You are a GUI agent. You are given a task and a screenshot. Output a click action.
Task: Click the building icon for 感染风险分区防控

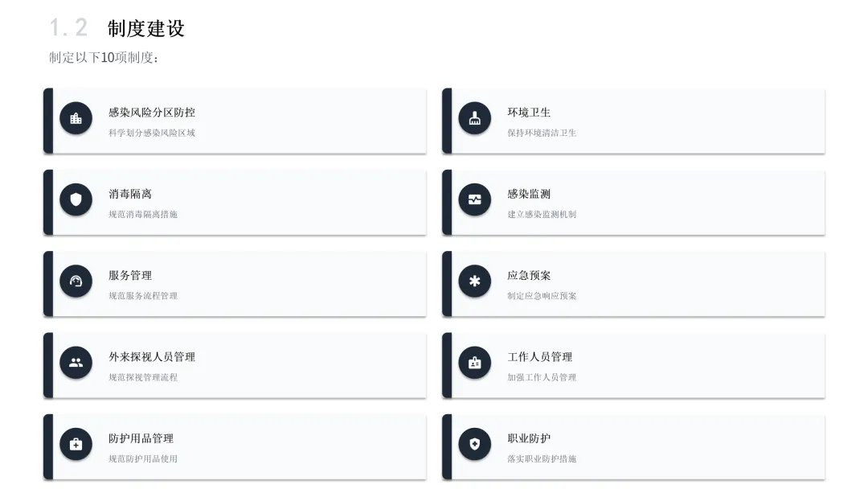click(76, 118)
